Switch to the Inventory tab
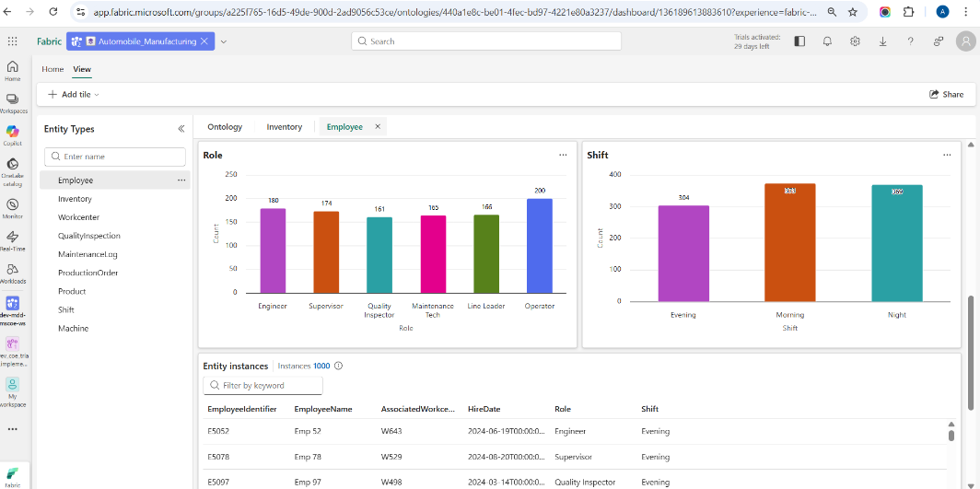The image size is (980, 489). (284, 127)
